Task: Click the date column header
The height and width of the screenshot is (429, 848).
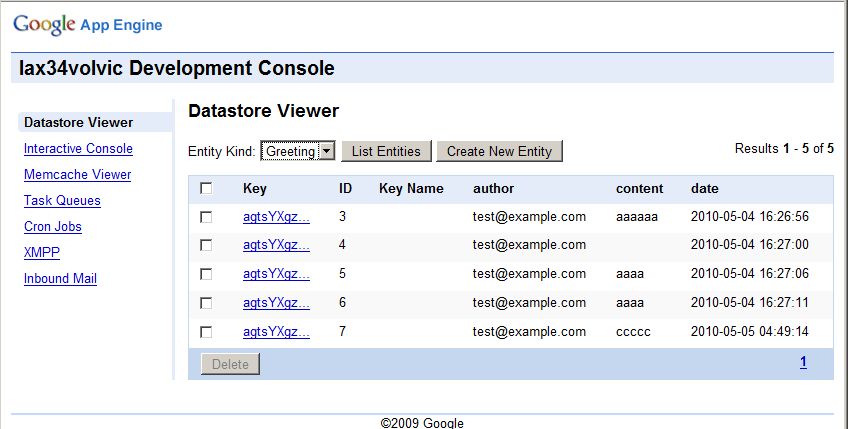Action: 705,189
